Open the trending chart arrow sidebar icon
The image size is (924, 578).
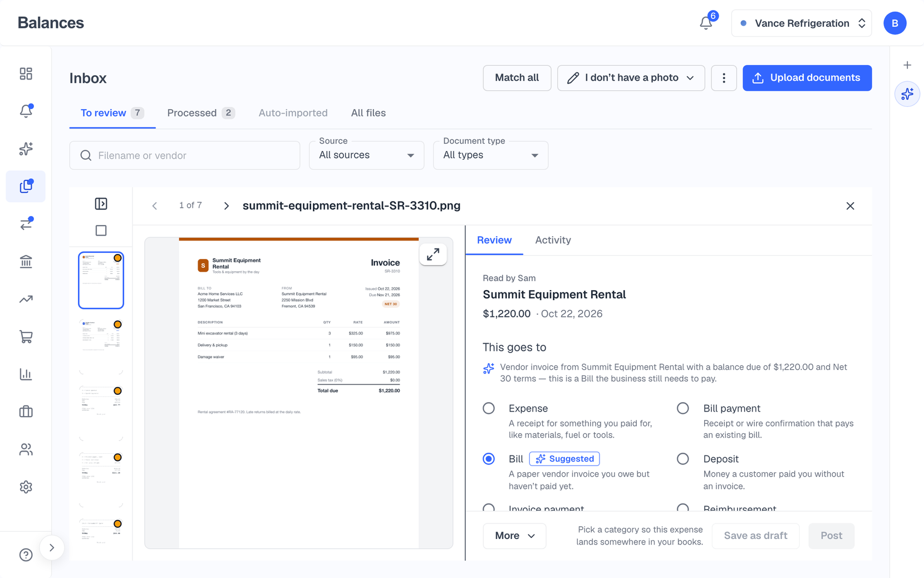tap(26, 299)
